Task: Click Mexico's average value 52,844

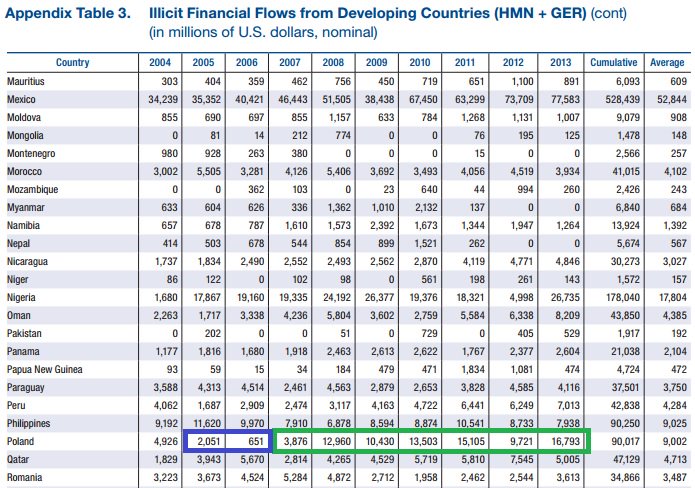Action: click(x=672, y=99)
